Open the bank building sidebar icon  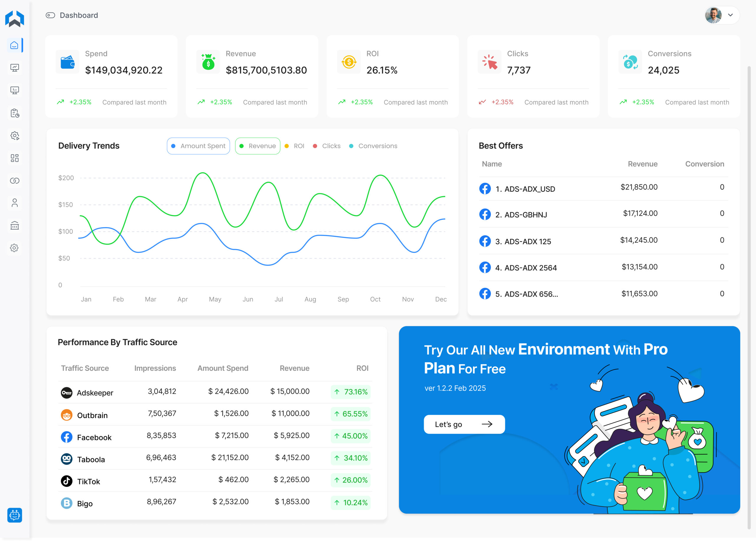pyautogui.click(x=14, y=226)
